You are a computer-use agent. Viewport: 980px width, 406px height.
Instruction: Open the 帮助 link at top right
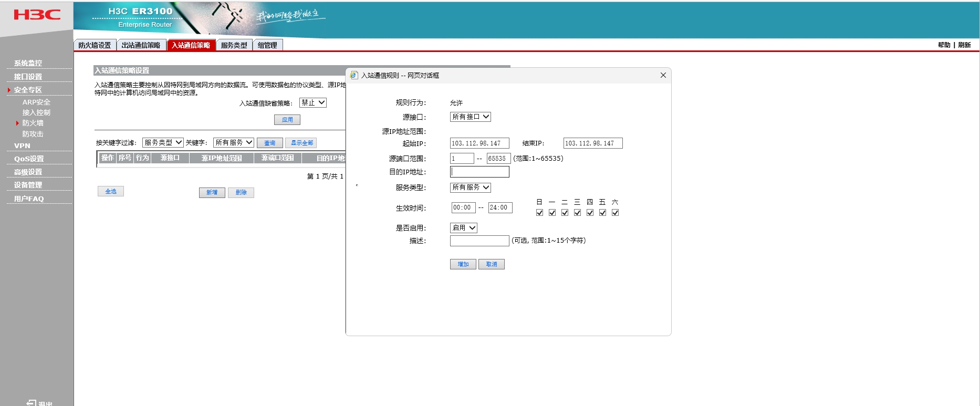[x=944, y=45]
